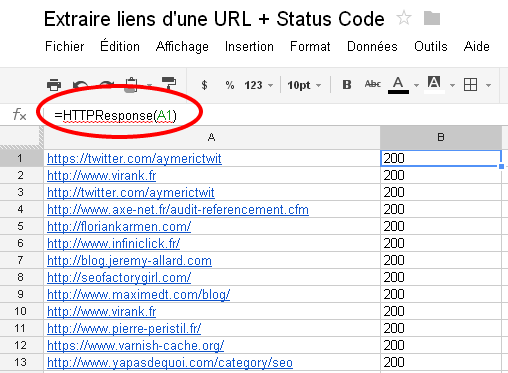Click the fill handle of cell B1
The height and width of the screenshot is (373, 508).
pyautogui.click(x=501, y=166)
